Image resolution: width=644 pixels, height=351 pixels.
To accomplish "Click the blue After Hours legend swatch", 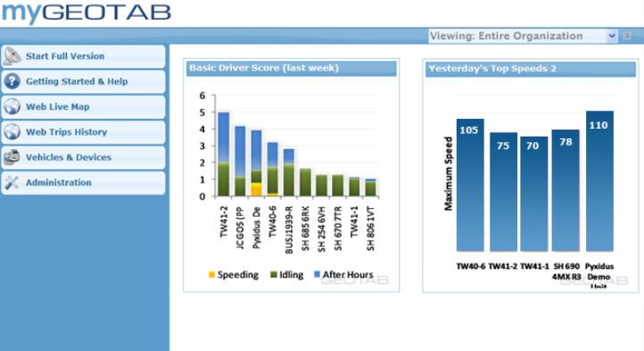I will click(317, 274).
